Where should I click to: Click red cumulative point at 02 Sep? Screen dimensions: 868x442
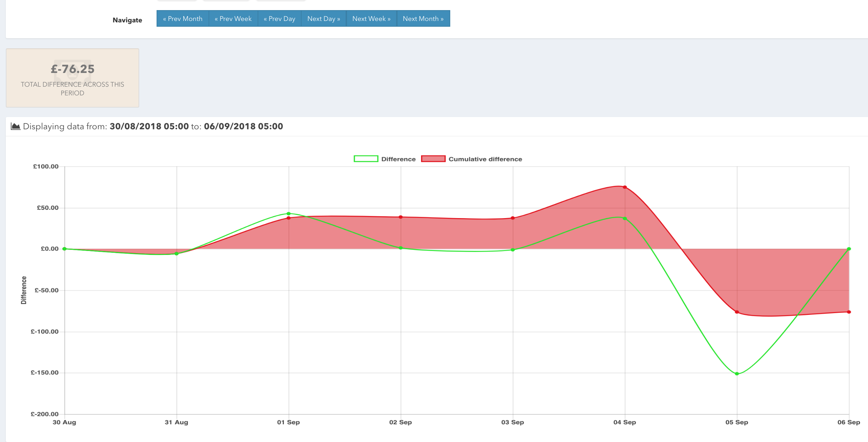[401, 217]
